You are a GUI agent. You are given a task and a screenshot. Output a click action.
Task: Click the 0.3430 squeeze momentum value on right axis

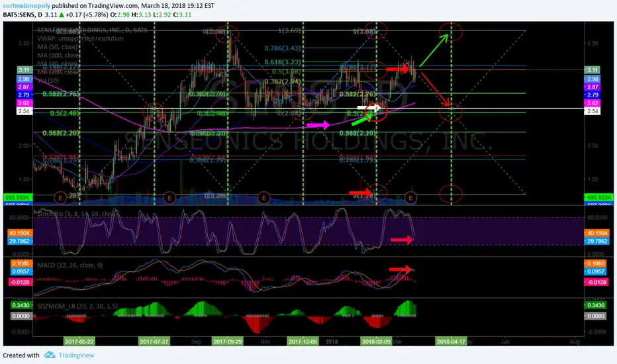point(596,305)
